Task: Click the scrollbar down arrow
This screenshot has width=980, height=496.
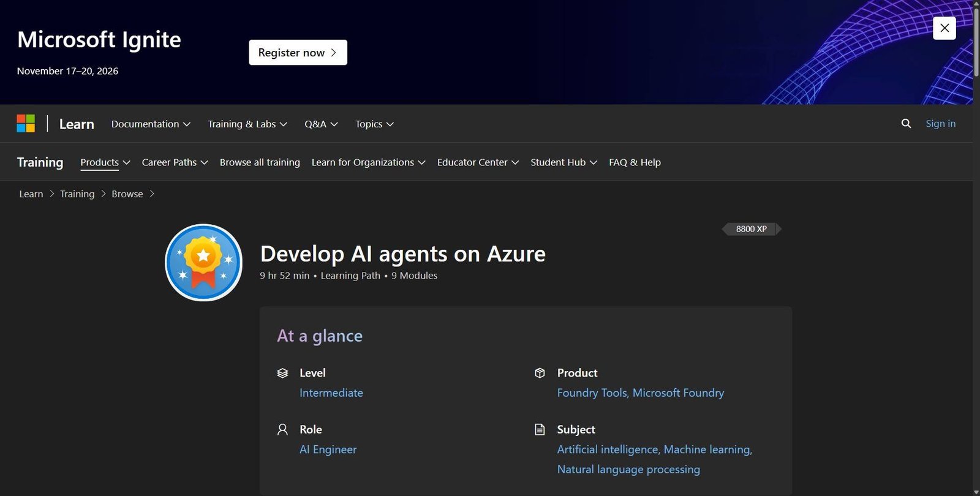Action: 976,492
